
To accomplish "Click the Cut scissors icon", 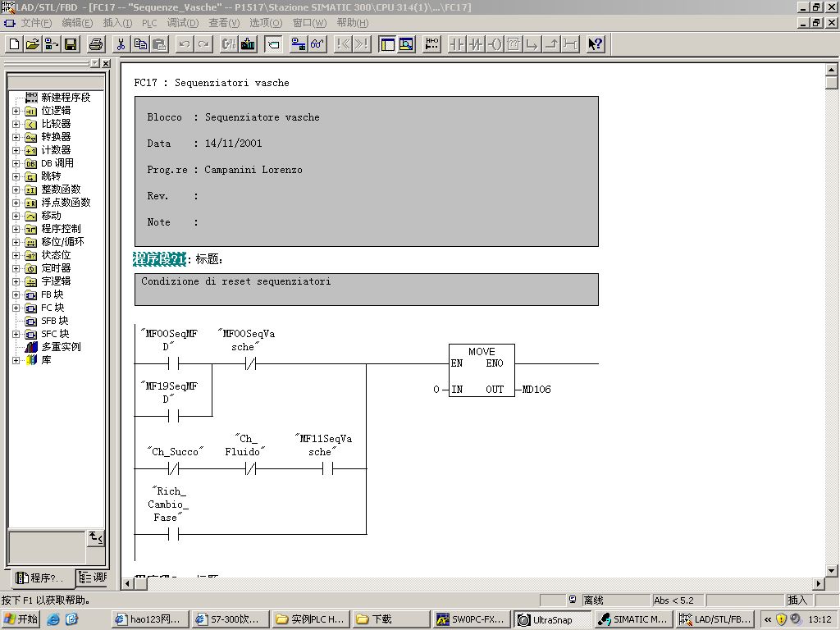I will (121, 44).
